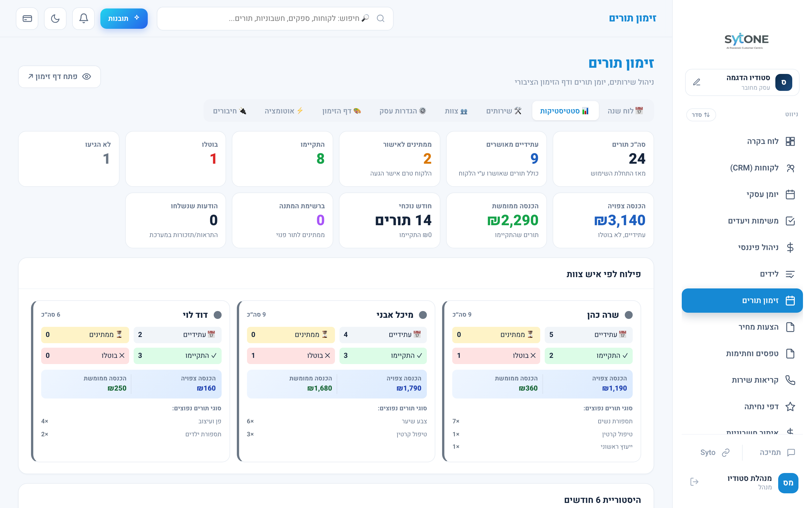Click the תובנות insights button

click(x=124, y=18)
